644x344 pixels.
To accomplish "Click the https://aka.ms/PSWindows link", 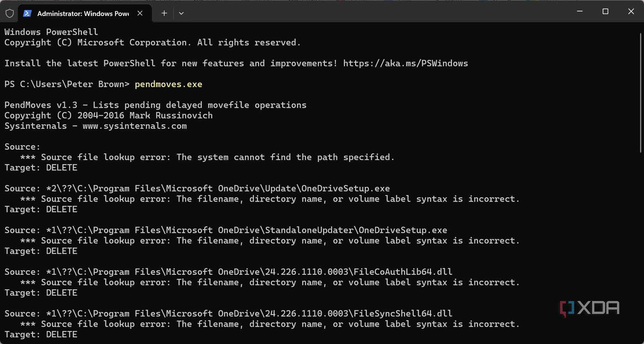I will click(405, 63).
